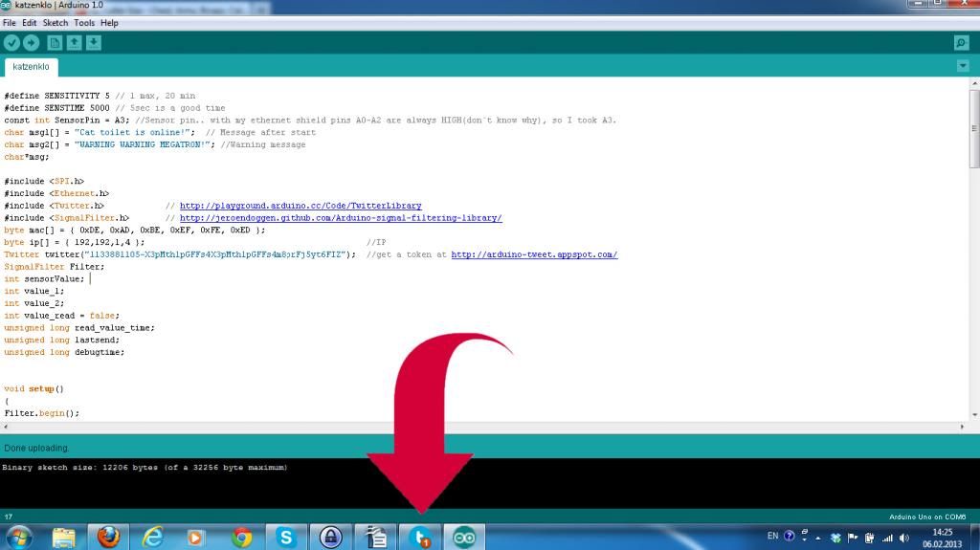
Task: Click the 'Done uploading.' status message
Action: [x=36, y=448]
